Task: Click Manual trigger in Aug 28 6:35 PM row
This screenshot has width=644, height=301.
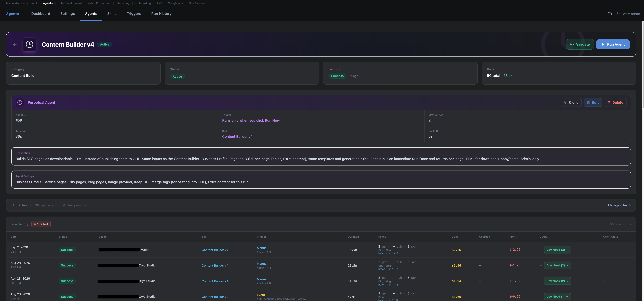Action: tap(262, 279)
